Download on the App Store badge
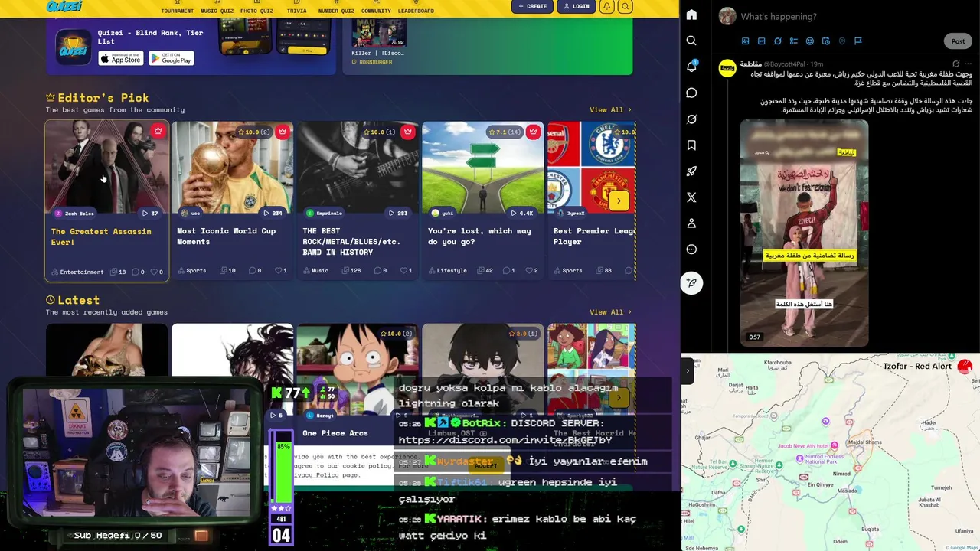The width and height of the screenshot is (980, 551). click(x=121, y=59)
